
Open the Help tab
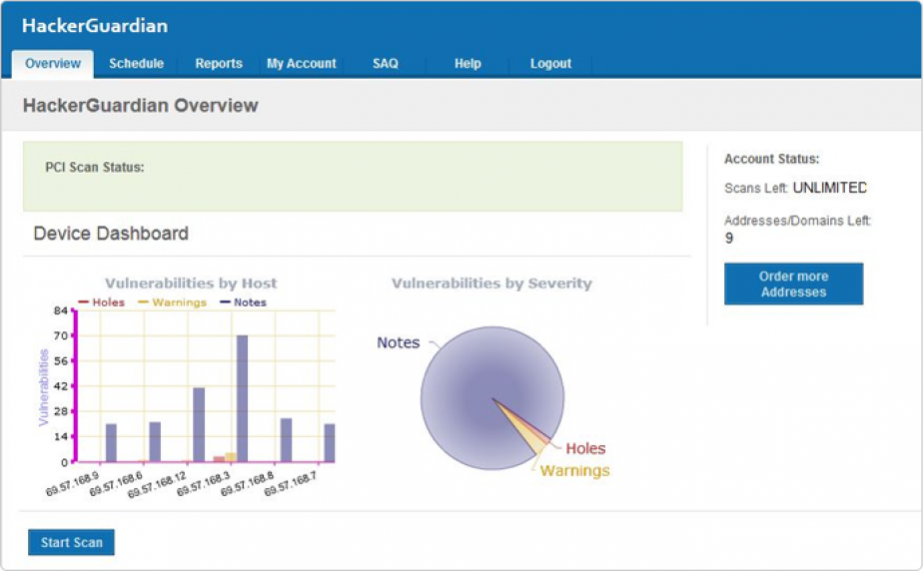pos(467,64)
